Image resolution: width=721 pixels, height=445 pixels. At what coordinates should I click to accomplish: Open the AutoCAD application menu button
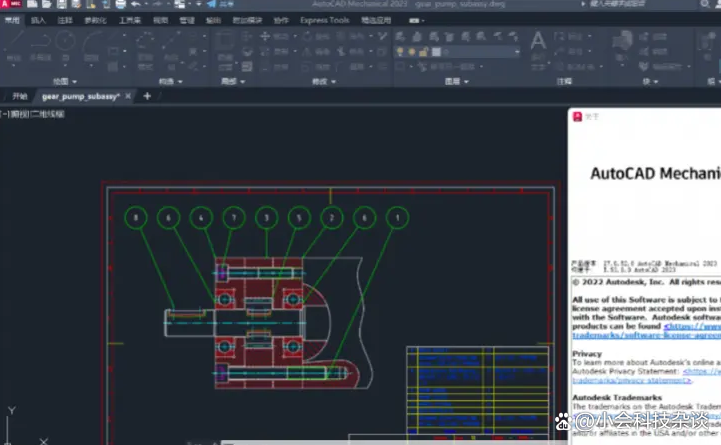[10, 4]
